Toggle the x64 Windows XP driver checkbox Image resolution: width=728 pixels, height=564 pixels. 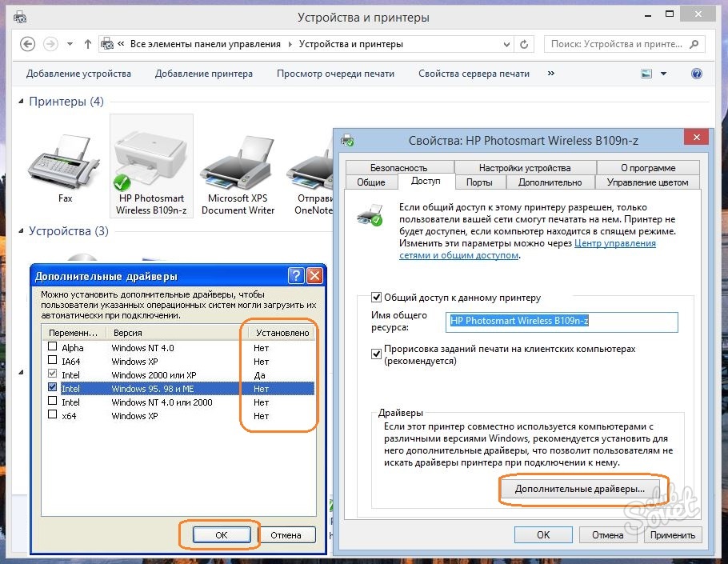pyautogui.click(x=53, y=416)
